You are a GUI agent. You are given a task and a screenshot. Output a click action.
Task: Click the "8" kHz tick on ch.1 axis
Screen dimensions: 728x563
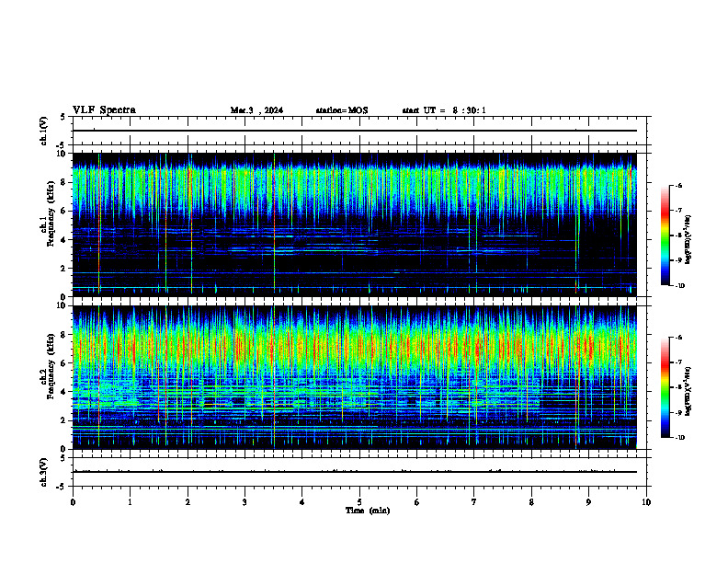click(x=64, y=182)
